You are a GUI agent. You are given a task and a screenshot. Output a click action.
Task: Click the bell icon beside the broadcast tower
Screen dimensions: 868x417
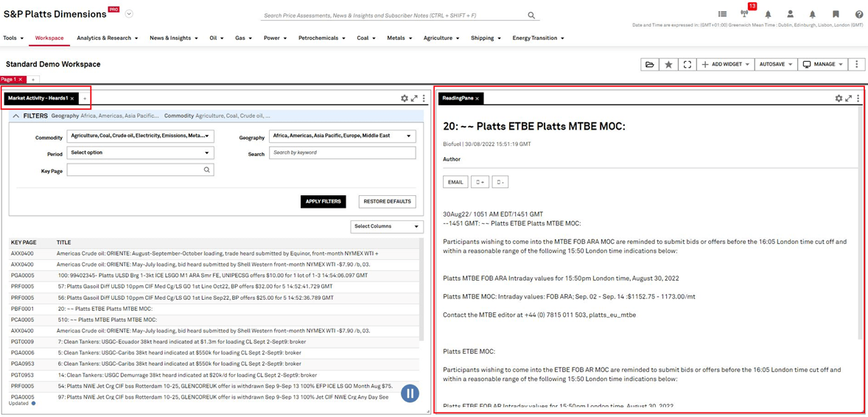pyautogui.click(x=768, y=15)
